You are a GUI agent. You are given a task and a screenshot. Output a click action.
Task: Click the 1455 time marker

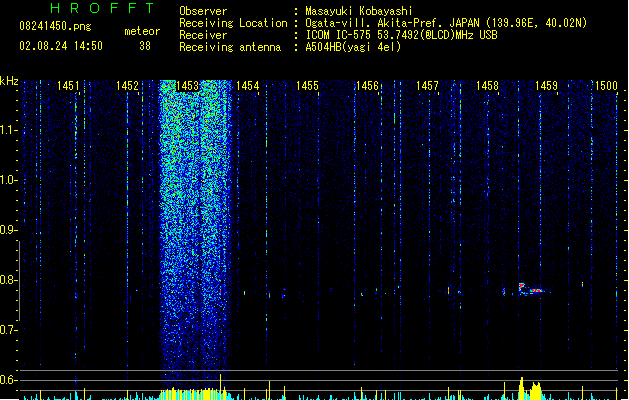(x=307, y=86)
